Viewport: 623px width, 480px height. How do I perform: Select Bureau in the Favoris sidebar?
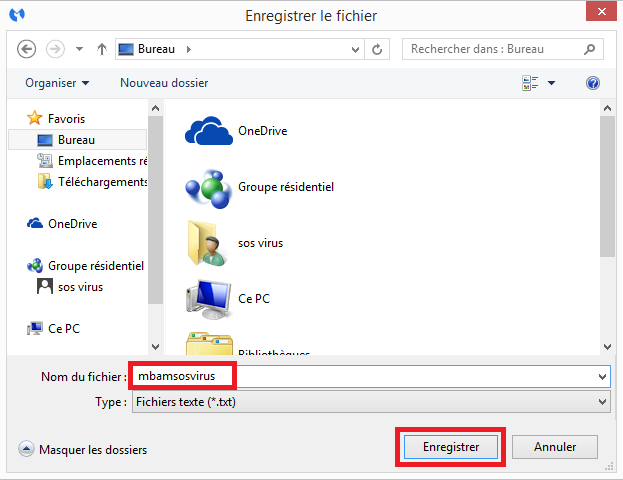coord(75,140)
